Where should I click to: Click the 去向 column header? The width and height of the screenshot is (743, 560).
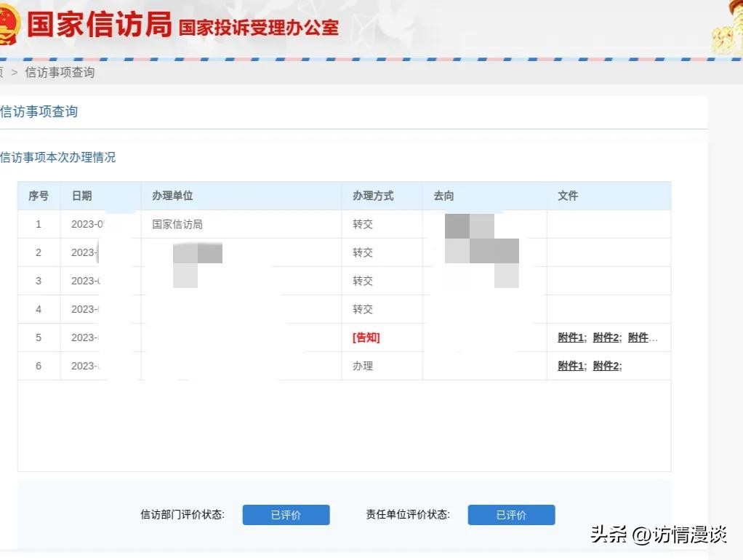443,196
